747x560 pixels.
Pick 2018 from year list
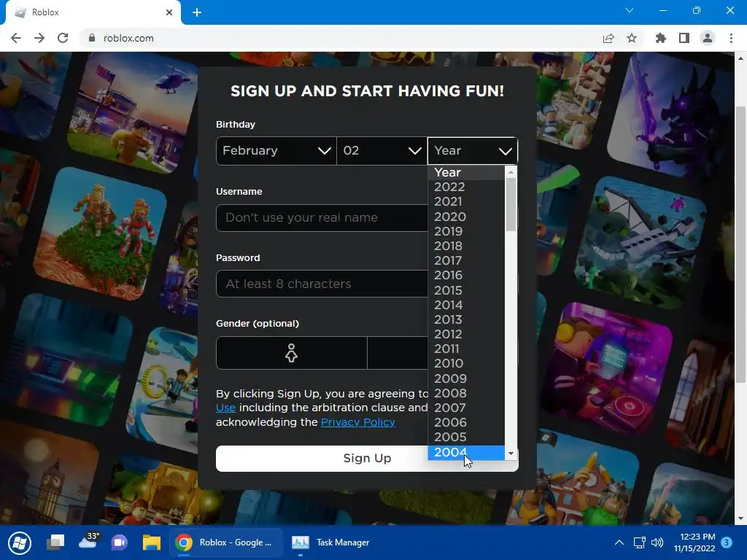point(466,246)
